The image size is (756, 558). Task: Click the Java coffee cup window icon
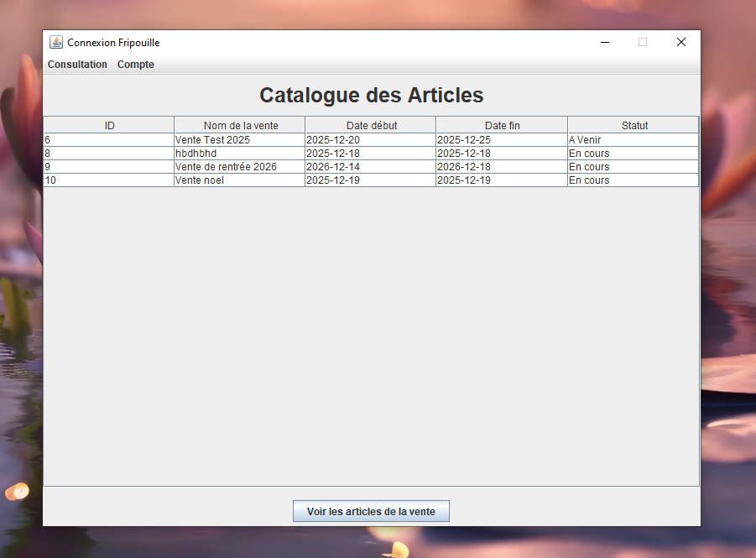pos(56,41)
